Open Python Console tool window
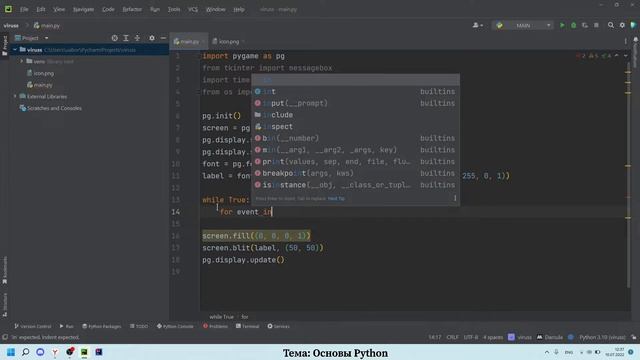The height and width of the screenshot is (360, 640). pos(175,327)
